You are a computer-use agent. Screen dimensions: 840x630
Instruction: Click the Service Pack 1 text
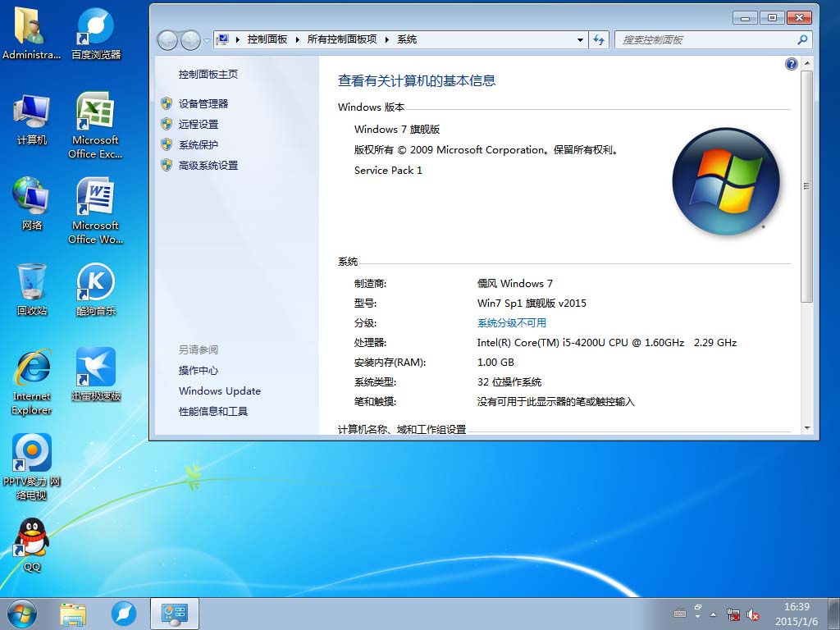pyautogui.click(x=388, y=171)
